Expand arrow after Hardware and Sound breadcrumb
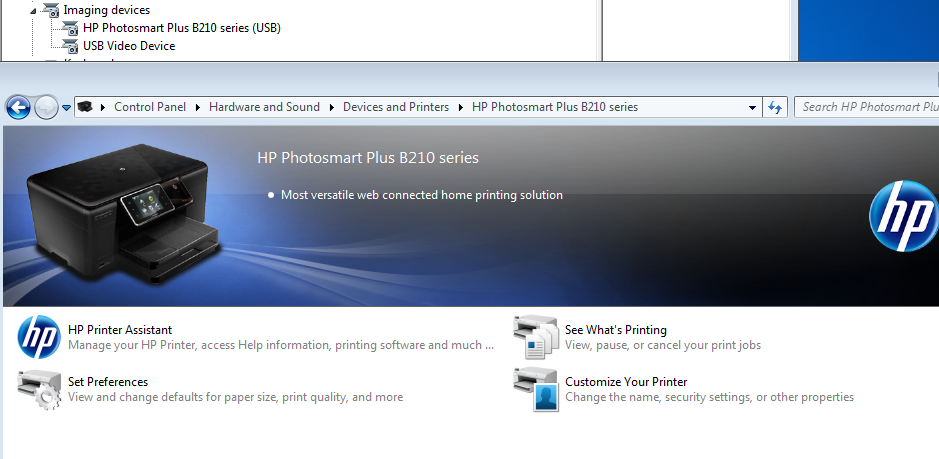The height and width of the screenshot is (459, 939). pos(332,108)
